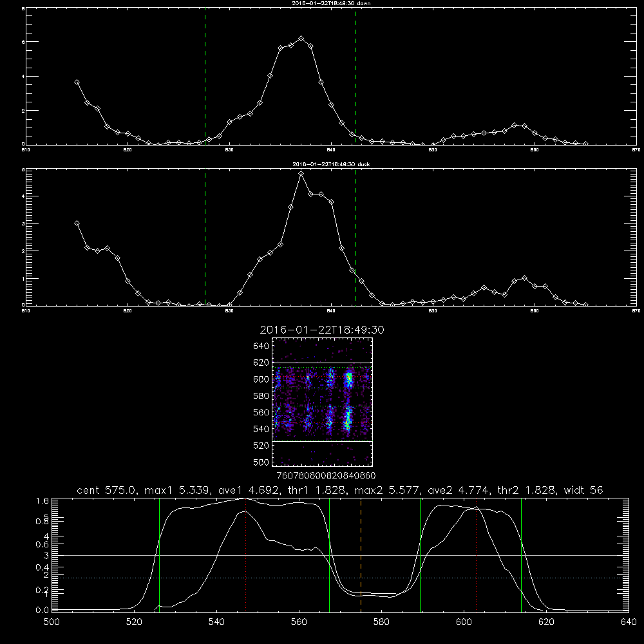The width and height of the screenshot is (644, 644).
Task: Click the first diamond data point of the dawn curve
Action: tap(77, 82)
